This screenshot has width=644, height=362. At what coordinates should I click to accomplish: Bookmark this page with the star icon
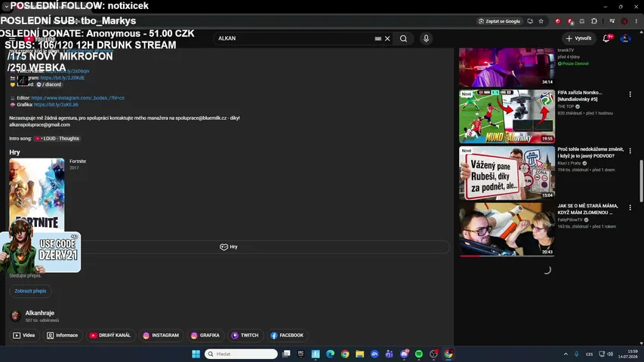[x=541, y=21]
